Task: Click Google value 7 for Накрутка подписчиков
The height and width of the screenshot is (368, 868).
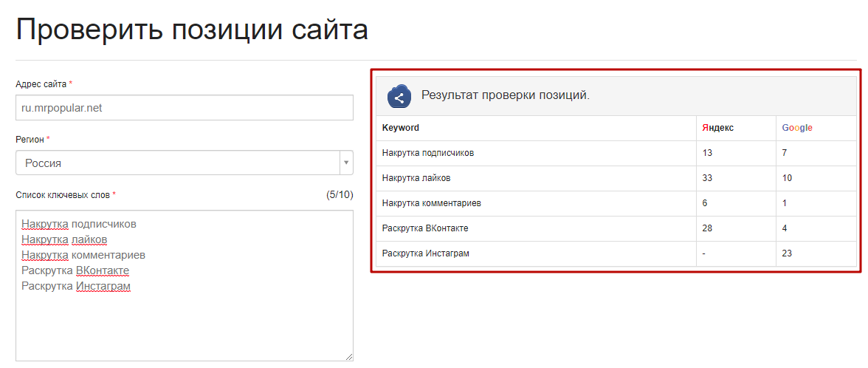Action: tap(785, 153)
